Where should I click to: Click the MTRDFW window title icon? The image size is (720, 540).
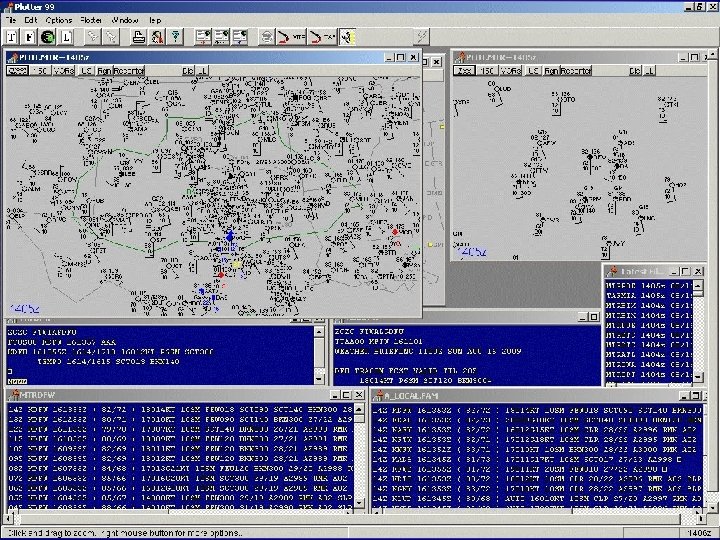tap(15, 395)
